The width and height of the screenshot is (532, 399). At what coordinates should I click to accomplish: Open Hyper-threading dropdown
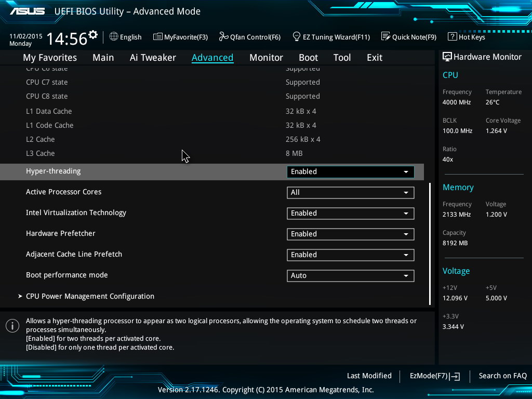coord(350,172)
